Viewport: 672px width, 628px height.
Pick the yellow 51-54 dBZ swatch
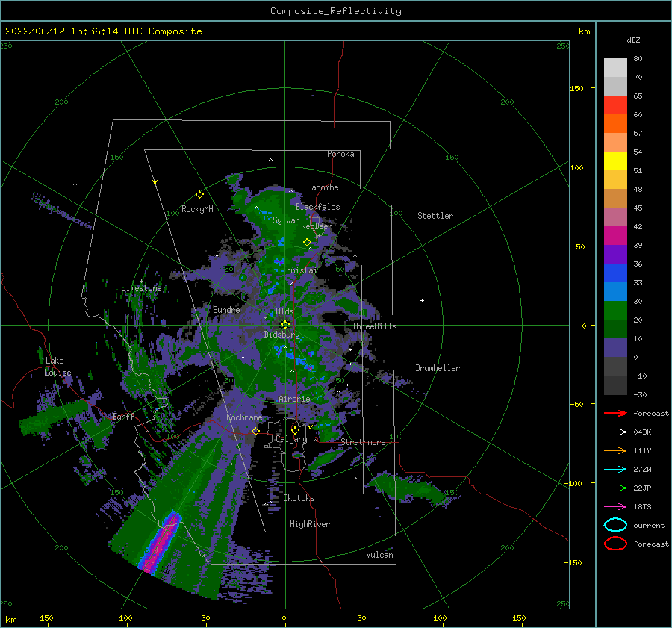(x=615, y=161)
